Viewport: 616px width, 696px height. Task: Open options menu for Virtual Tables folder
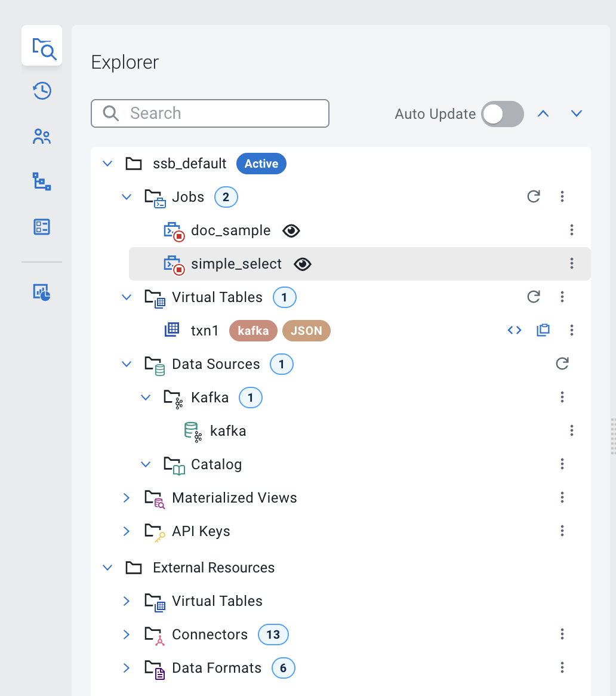pos(562,297)
